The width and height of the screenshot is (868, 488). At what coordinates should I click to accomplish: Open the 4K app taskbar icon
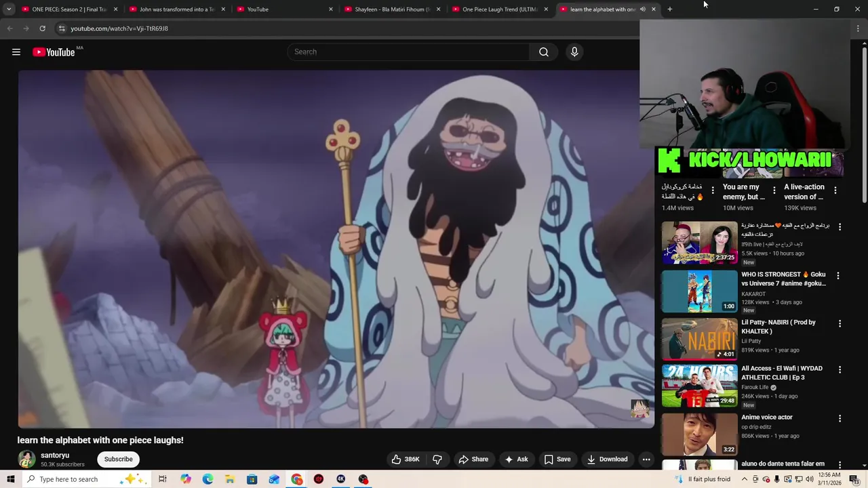click(x=341, y=479)
